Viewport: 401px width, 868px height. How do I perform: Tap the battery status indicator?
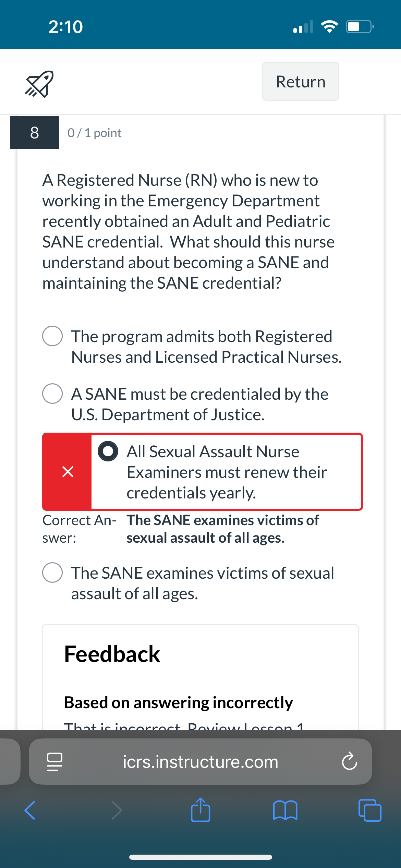360,26
